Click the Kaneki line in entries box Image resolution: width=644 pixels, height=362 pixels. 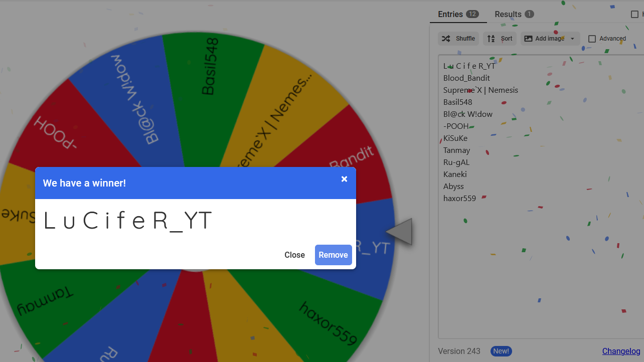tap(455, 174)
